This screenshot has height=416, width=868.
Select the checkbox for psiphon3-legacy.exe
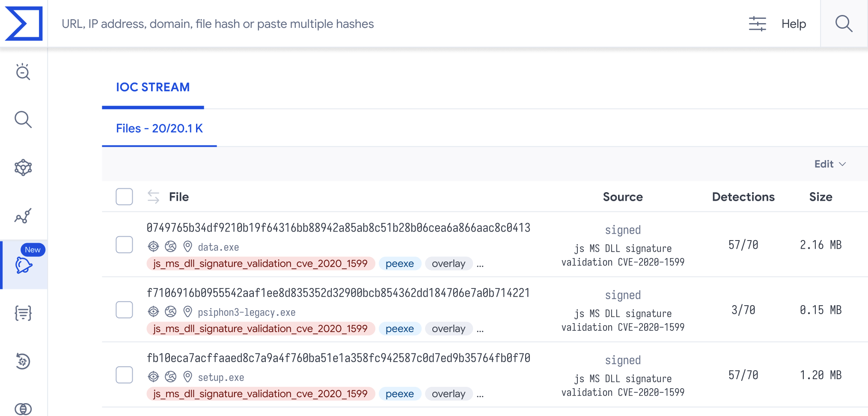point(124,310)
